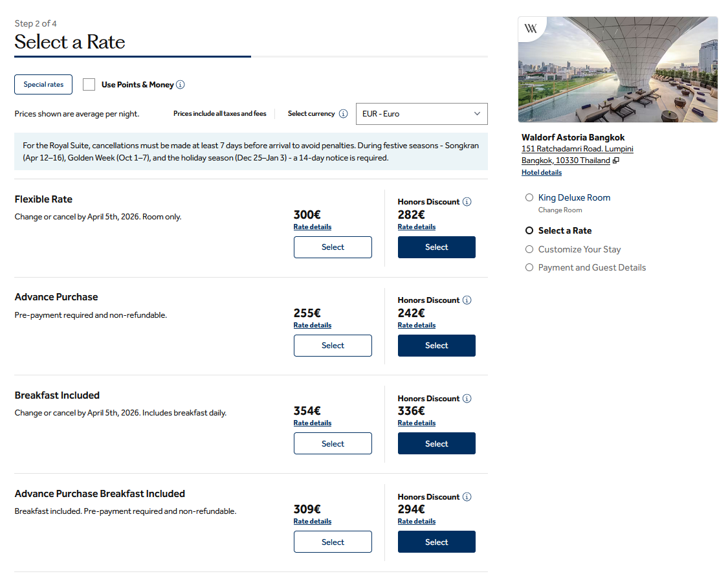Screen dimensions: 728x576
Task: Enable the Use Points & Money checkbox
Action: [x=89, y=84]
